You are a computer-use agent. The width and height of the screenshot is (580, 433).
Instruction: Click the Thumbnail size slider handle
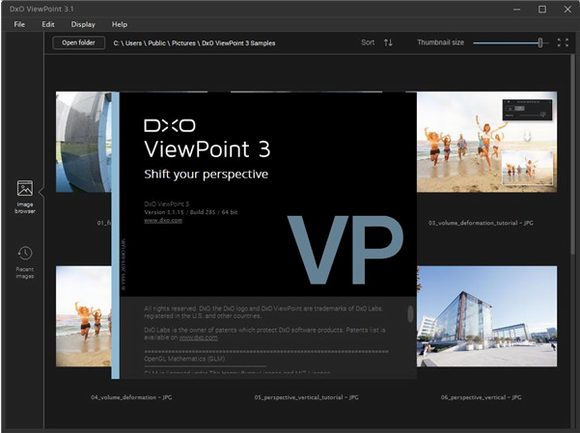point(540,43)
